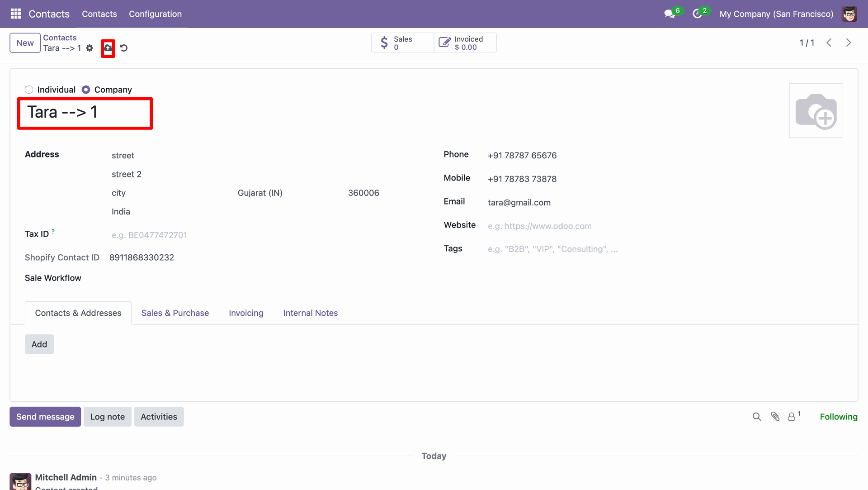
Task: Click the paperclip attachments icon
Action: click(x=775, y=417)
